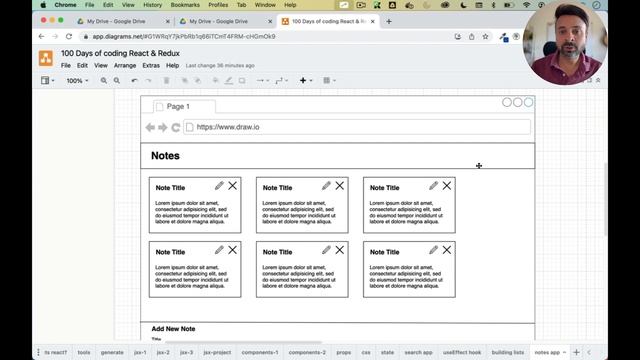This screenshot has height=360, width=640.
Task: Switch to the useEffect hook page tab
Action: (462, 352)
